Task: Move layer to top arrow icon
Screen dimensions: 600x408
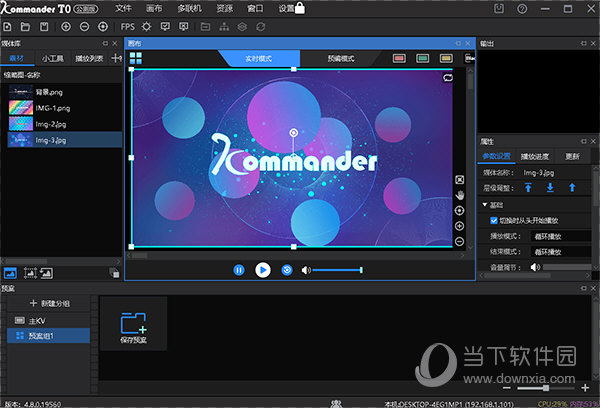Action: (x=528, y=188)
